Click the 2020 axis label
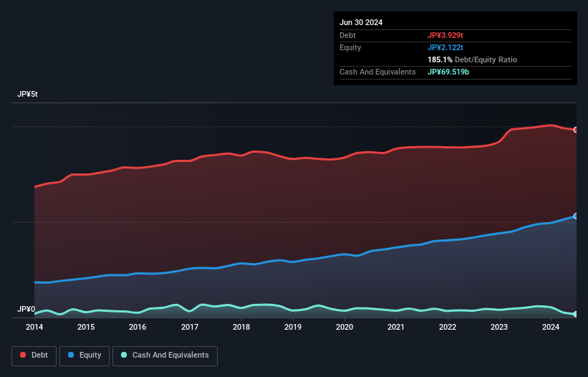 [x=344, y=327]
